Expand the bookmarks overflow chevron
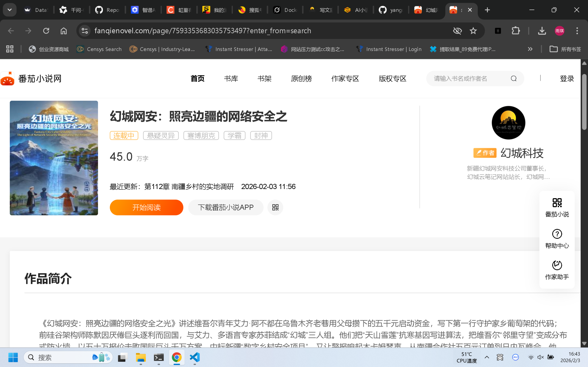The height and width of the screenshot is (367, 588). coord(530,49)
